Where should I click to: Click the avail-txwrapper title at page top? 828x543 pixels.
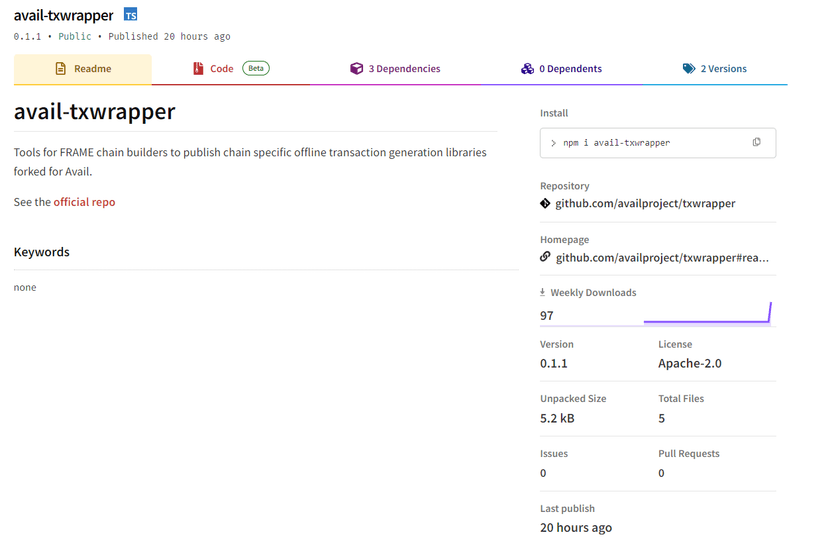tap(63, 15)
